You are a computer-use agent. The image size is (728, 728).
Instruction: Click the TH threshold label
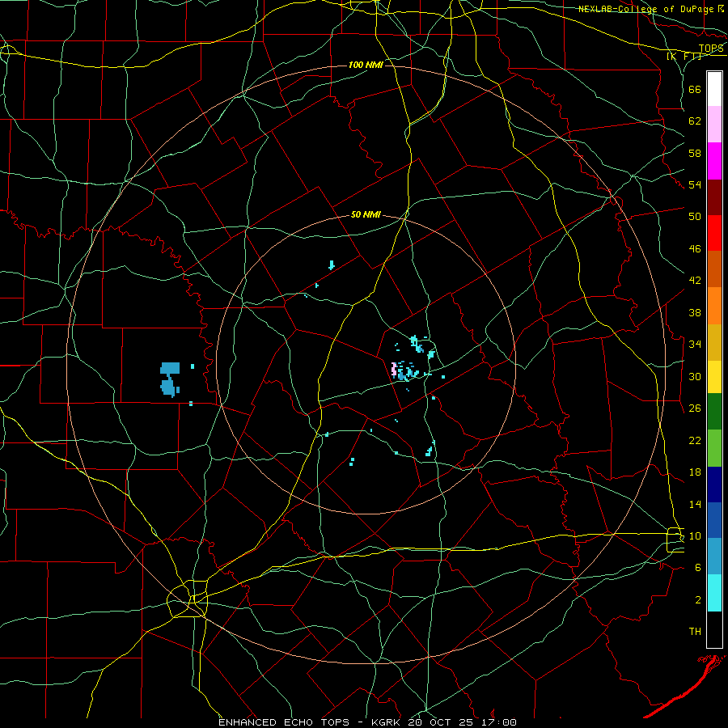[695, 632]
